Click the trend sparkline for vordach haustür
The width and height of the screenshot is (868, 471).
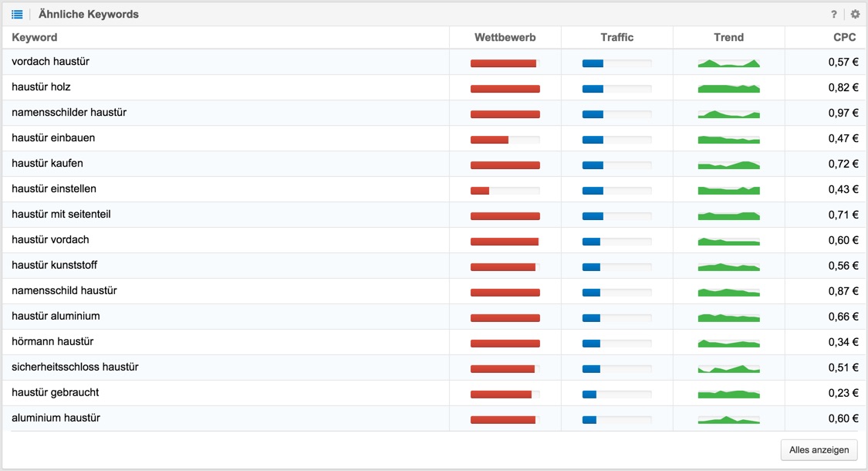728,63
